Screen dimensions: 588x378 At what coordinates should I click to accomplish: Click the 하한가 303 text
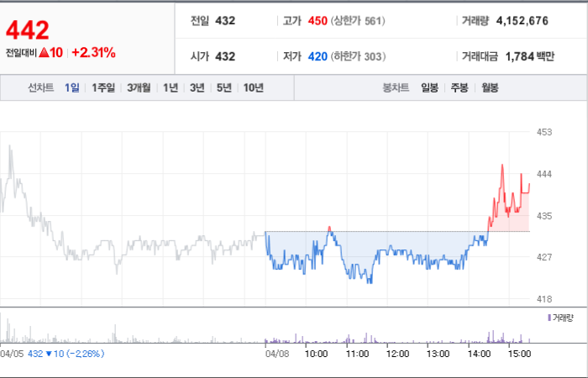click(x=358, y=56)
